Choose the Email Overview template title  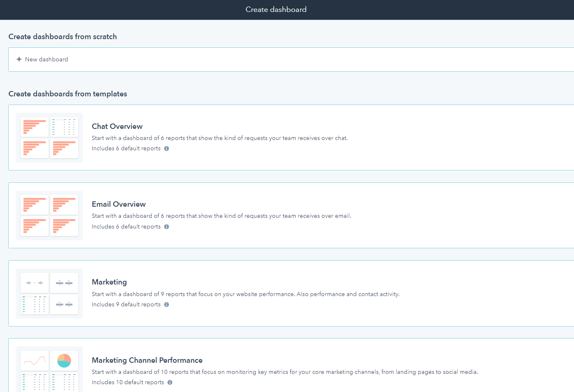coord(119,204)
